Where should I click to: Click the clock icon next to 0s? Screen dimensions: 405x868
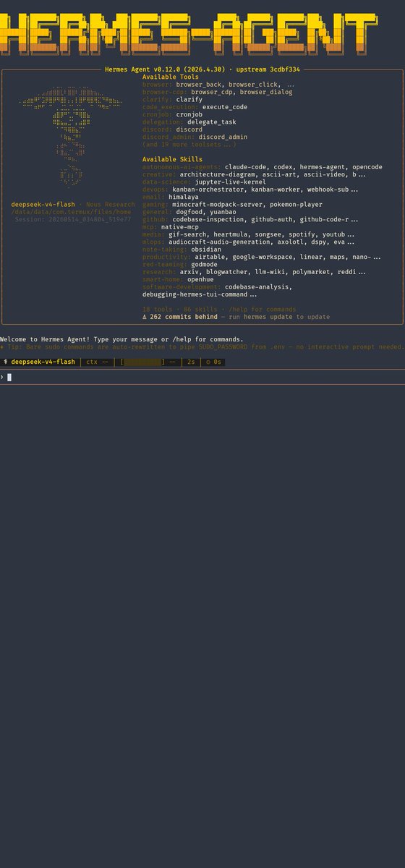click(208, 362)
